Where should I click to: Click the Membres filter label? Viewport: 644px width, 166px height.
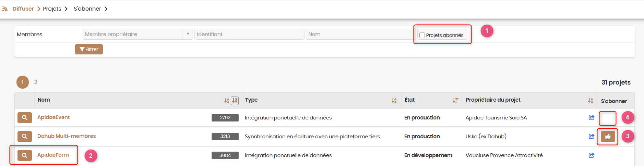(x=29, y=34)
